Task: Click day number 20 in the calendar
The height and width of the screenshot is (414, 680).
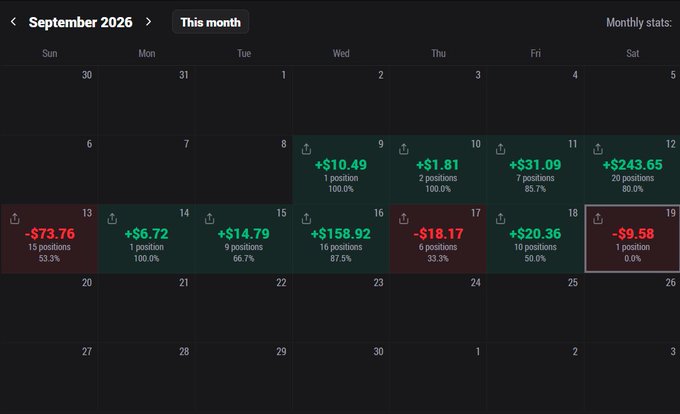Action: tap(87, 283)
